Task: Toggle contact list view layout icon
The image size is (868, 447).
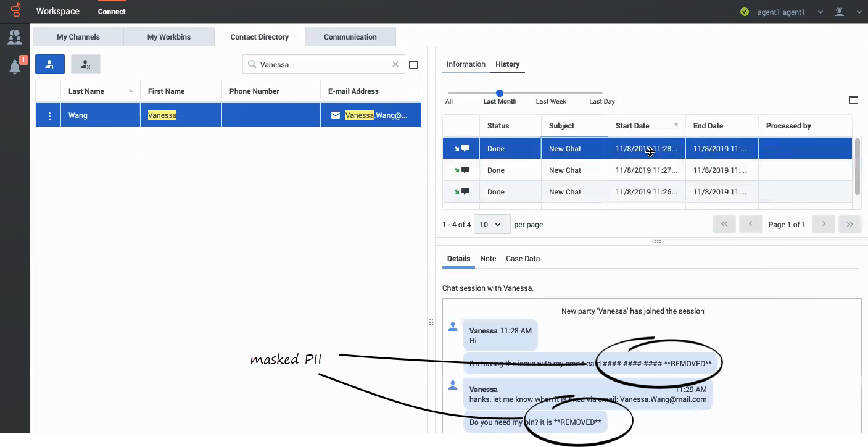Action: coord(413,64)
